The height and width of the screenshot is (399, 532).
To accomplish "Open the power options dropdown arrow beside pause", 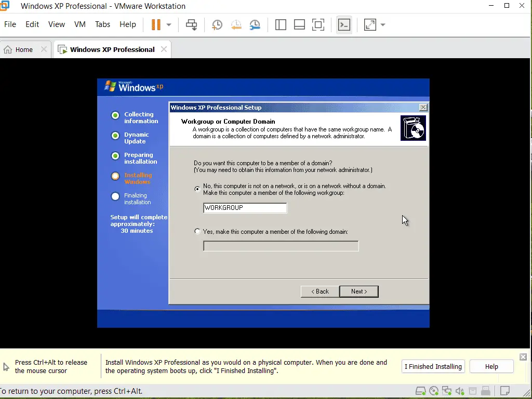I will pyautogui.click(x=169, y=25).
